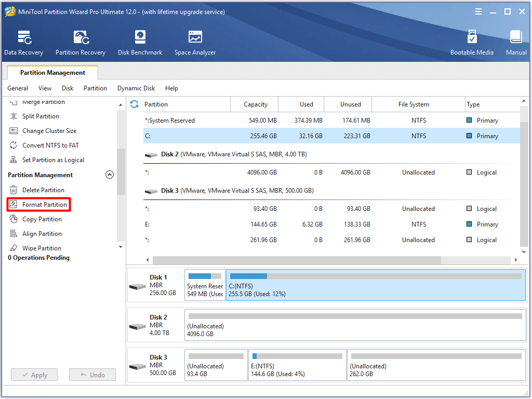Viewport: 532px width, 399px height.
Task: Select Disk 1 icon in disk map
Action: click(x=137, y=287)
